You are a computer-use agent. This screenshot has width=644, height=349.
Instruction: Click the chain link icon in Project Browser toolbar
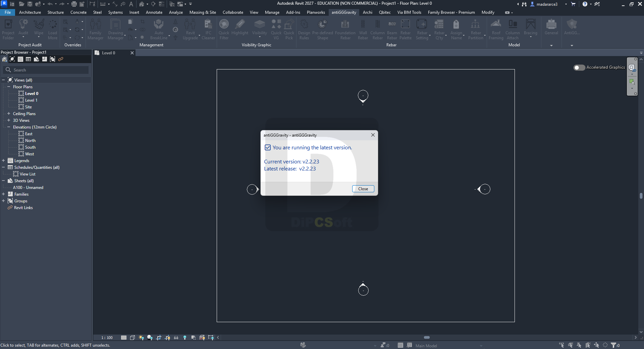tap(61, 59)
